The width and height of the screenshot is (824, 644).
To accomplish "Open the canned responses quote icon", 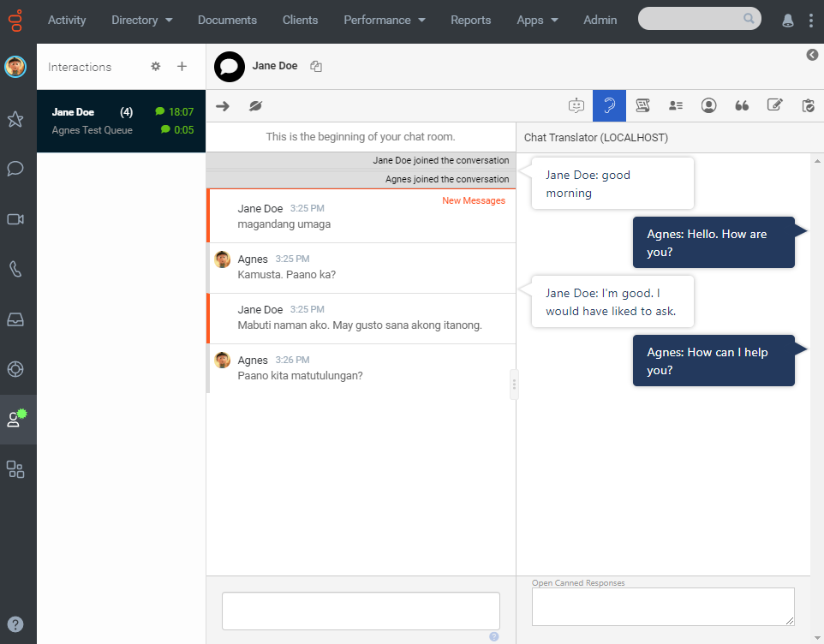I will (742, 105).
